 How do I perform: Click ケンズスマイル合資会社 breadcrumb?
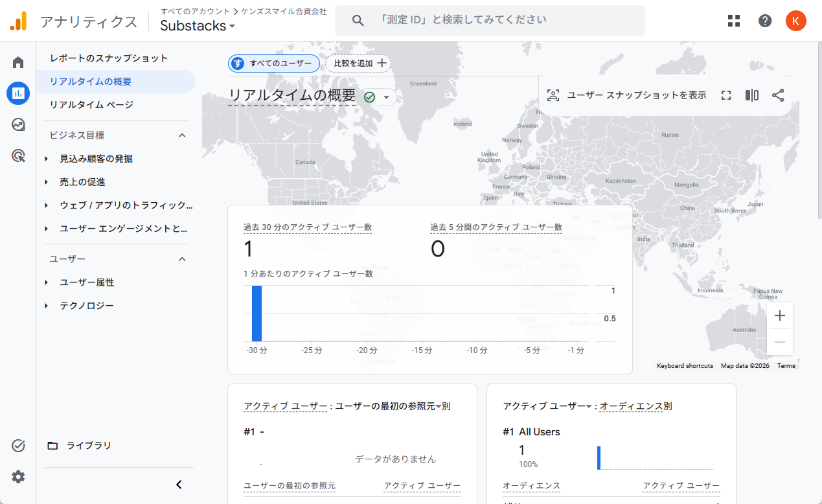pos(284,11)
